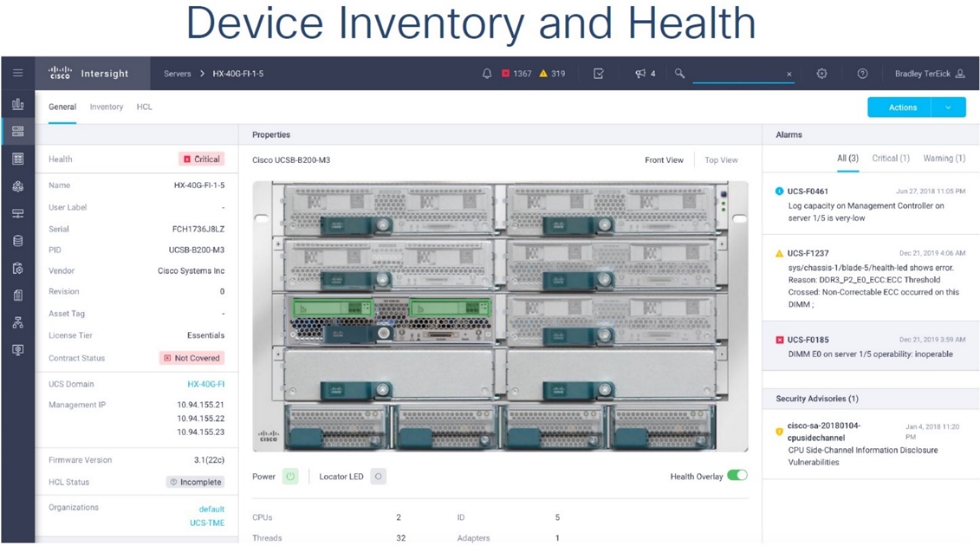Open alarm UCS-F1237 entry
The width and height of the screenshot is (980, 546).
(870, 278)
